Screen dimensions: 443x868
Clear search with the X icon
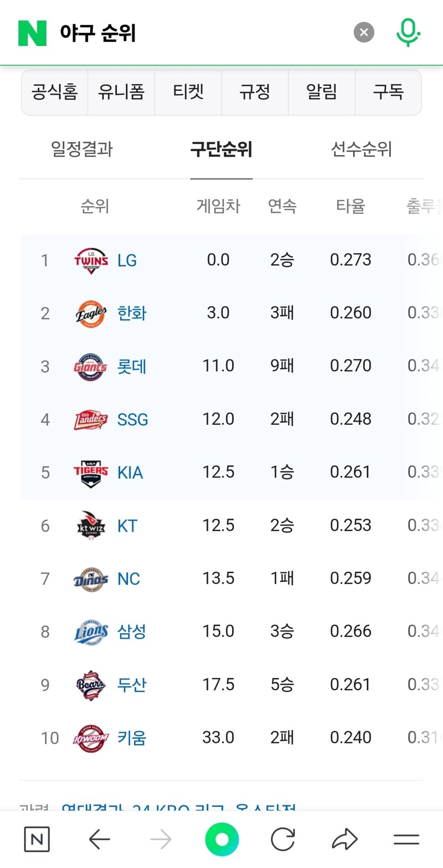pyautogui.click(x=364, y=33)
